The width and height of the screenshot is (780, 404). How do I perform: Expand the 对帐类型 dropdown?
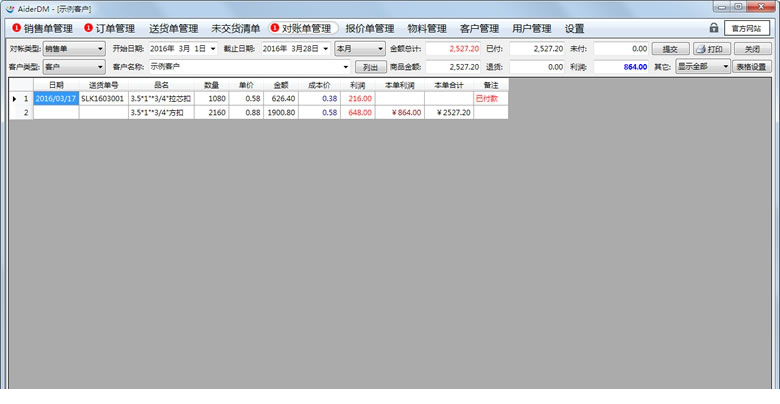click(x=100, y=49)
